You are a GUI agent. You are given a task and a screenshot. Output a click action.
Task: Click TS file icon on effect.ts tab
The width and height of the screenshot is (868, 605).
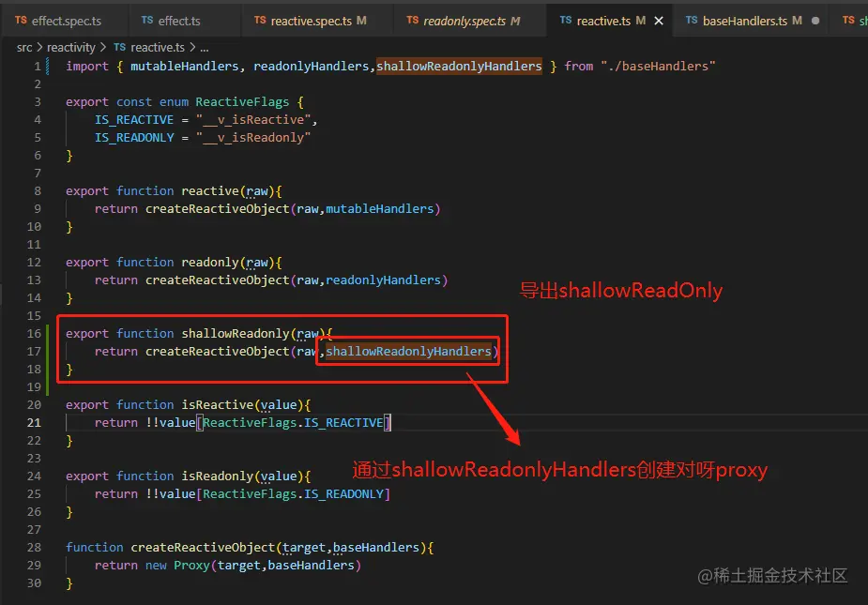(147, 21)
